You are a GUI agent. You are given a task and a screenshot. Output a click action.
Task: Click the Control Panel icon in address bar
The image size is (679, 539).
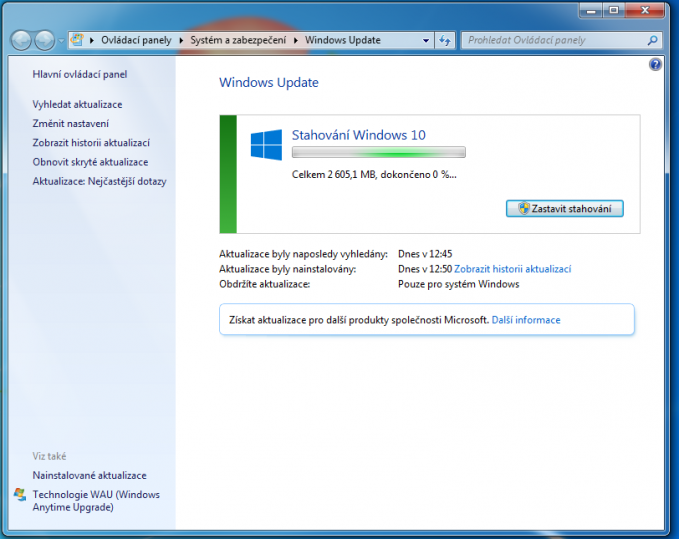pos(77,40)
